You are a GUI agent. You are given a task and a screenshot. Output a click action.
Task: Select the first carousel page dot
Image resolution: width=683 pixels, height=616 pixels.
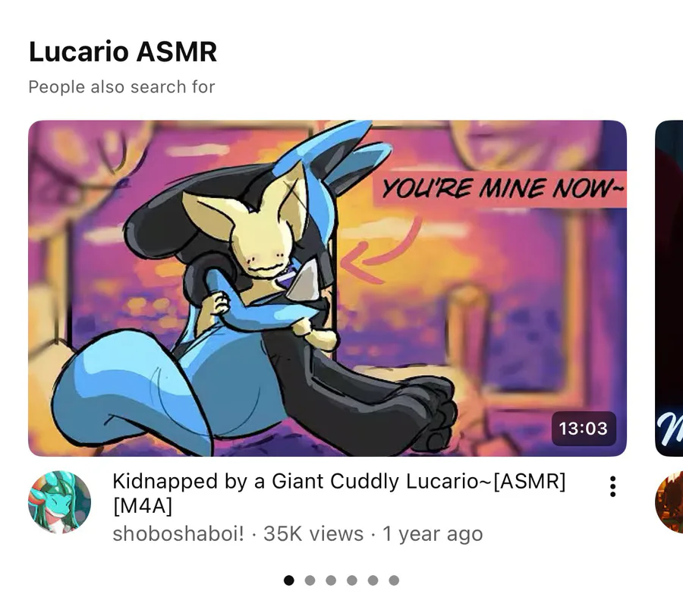(x=289, y=580)
